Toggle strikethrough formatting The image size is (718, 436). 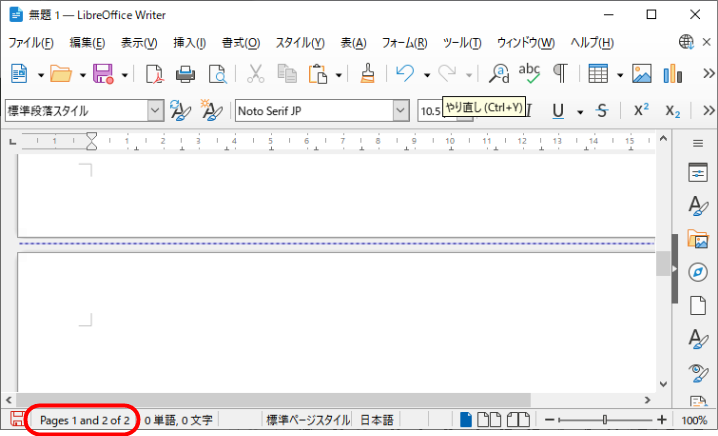(602, 110)
